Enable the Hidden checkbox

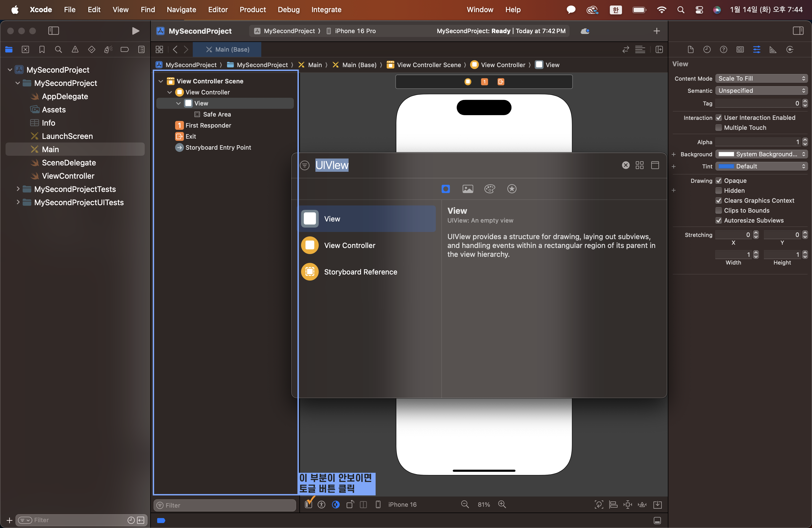[x=719, y=190]
